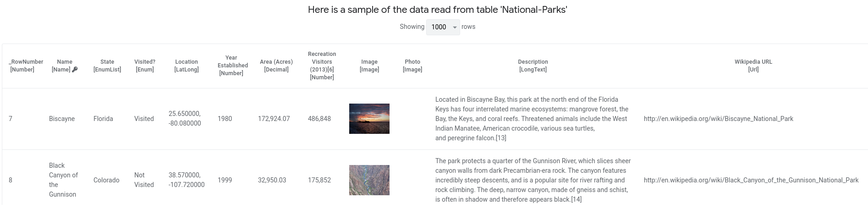Open the Biscayne National Park Wikipedia URL

[718, 119]
